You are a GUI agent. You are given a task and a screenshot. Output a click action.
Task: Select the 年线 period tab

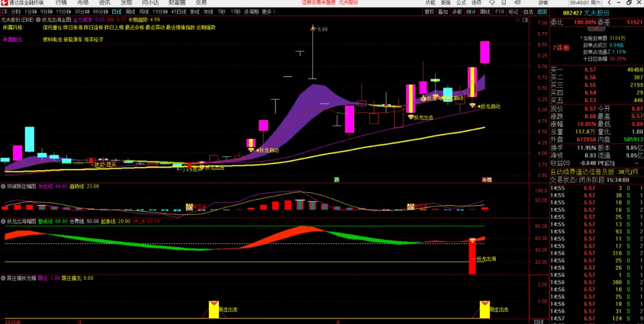tap(208, 12)
